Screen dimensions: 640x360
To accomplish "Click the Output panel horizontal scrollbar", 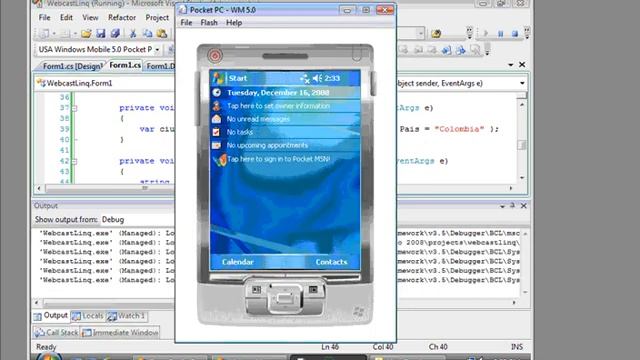I will [109, 303].
